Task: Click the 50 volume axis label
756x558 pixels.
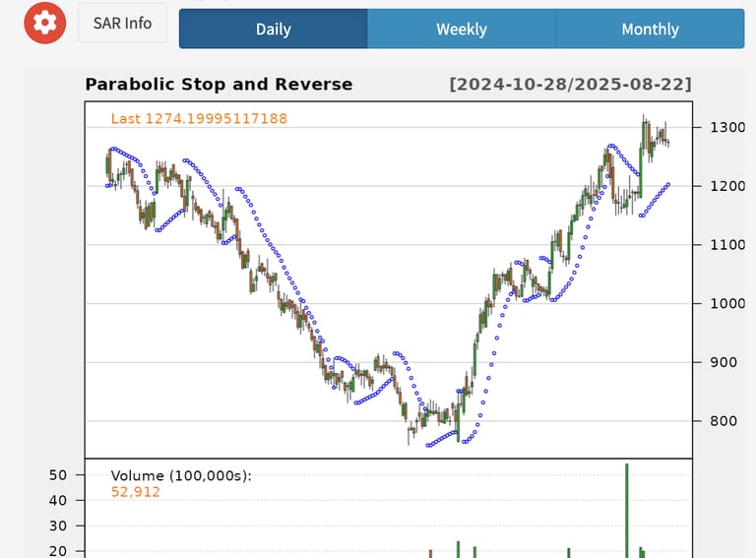Action: [x=58, y=475]
